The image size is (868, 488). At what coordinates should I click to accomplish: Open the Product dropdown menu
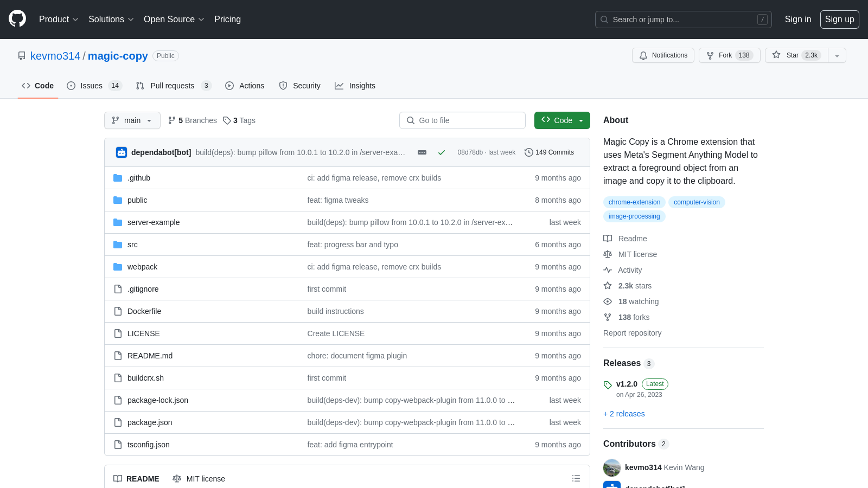(x=59, y=19)
